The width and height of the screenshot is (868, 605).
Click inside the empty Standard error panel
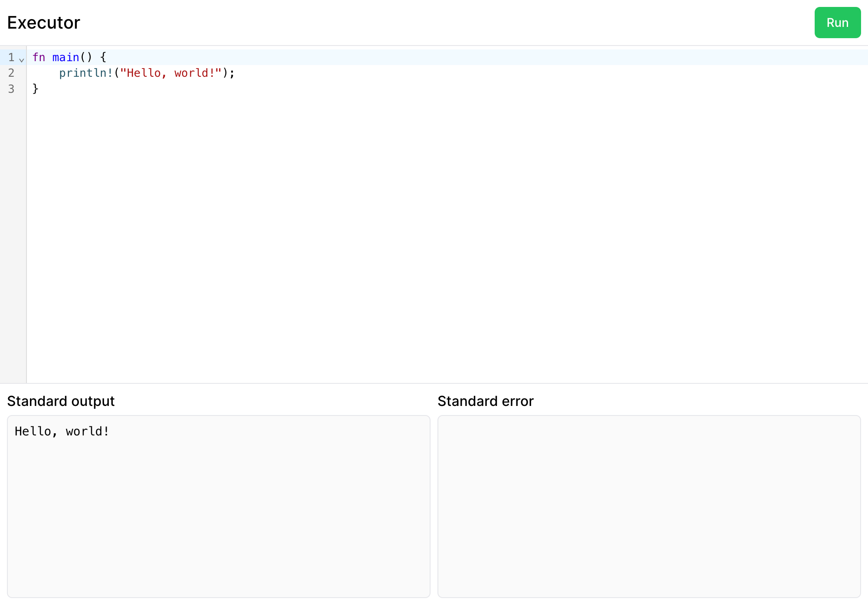click(x=648, y=507)
